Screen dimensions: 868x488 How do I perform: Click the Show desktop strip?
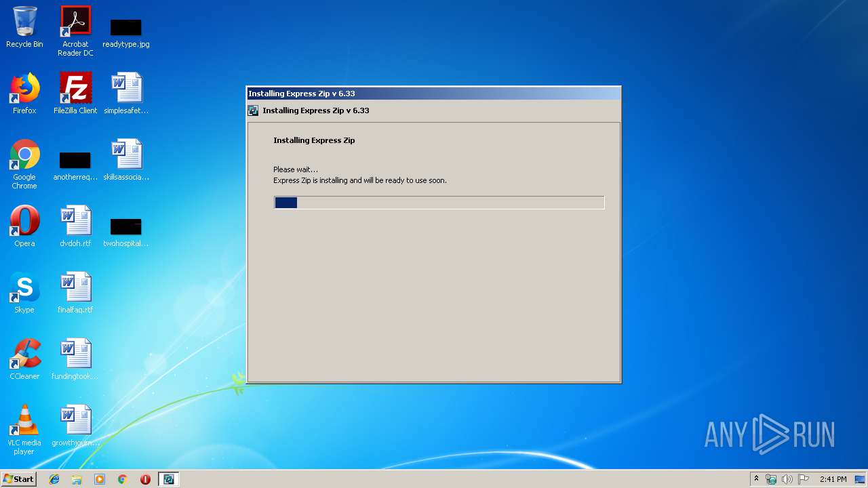point(861,479)
